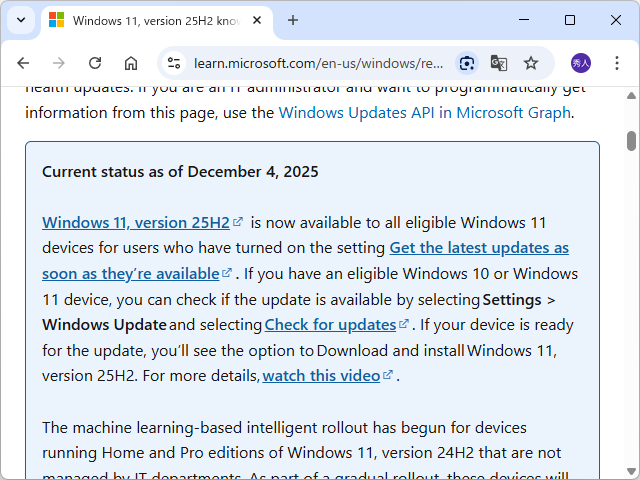The width and height of the screenshot is (640, 480).
Task: View site information icon in address bar
Action: point(174,63)
